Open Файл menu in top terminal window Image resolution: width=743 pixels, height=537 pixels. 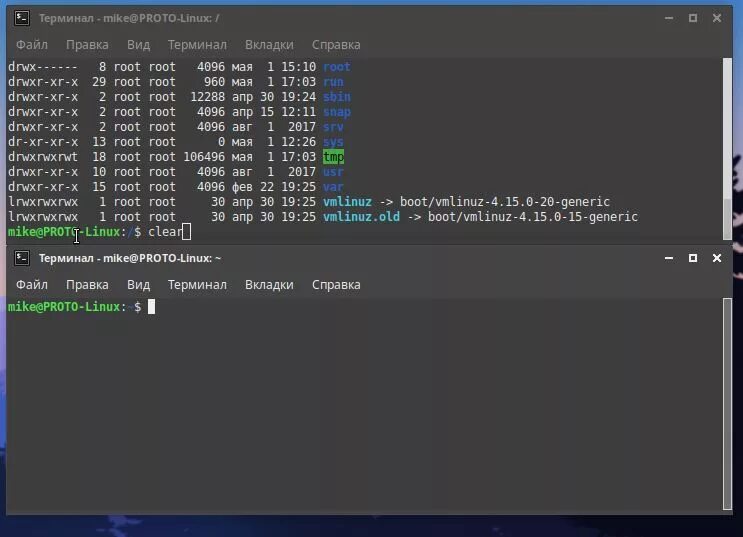32,45
